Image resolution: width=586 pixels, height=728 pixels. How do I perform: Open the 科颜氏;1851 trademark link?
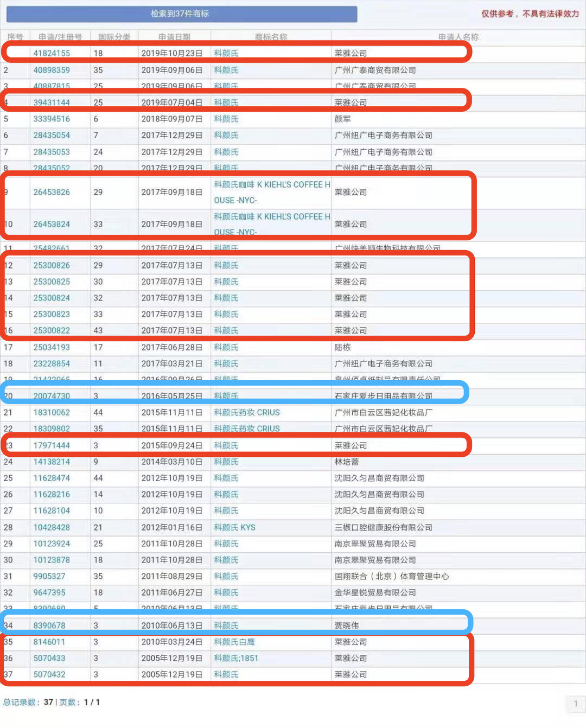(235, 658)
